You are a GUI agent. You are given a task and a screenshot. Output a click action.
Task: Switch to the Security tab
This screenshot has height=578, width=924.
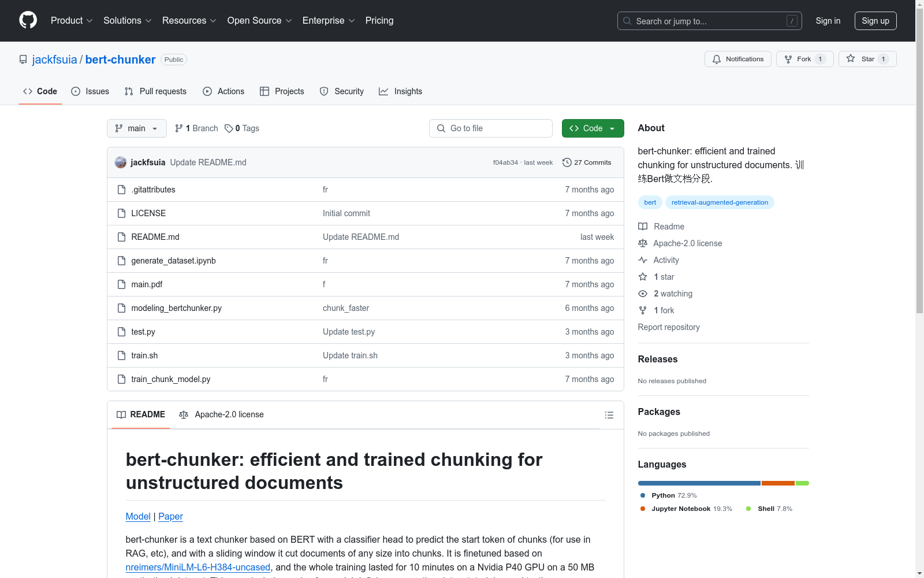tap(342, 91)
